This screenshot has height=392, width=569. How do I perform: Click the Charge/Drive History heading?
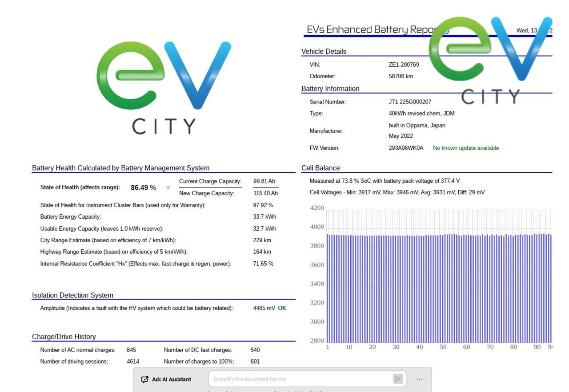tap(64, 336)
